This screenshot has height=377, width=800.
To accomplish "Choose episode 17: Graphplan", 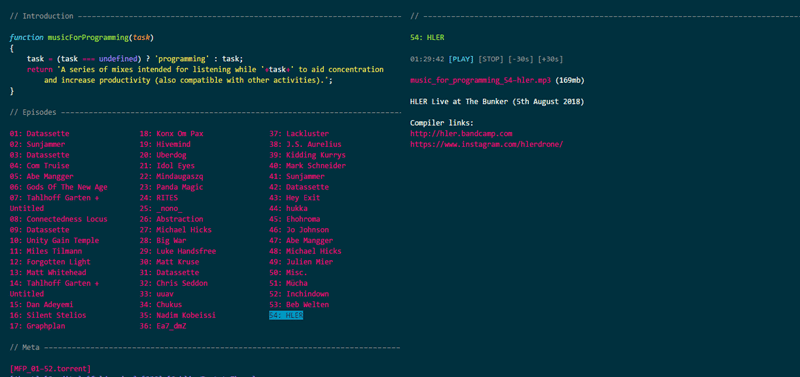I will point(37,326).
